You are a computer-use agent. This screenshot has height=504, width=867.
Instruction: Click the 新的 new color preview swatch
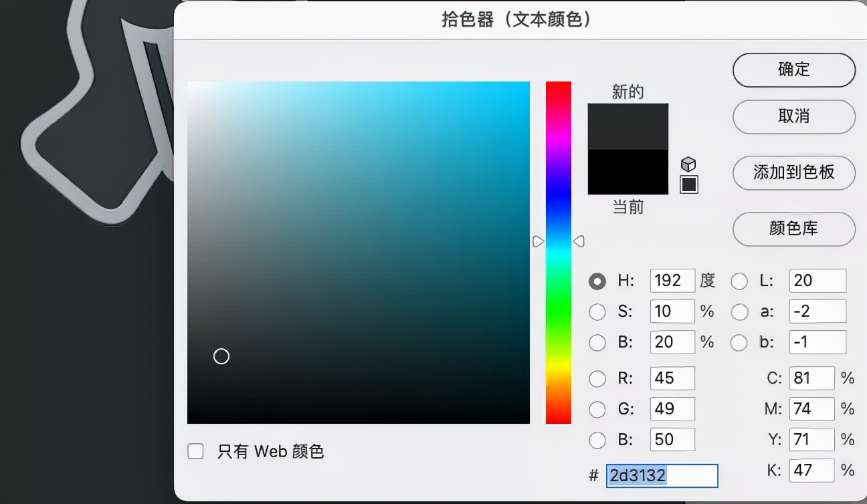tap(628, 124)
